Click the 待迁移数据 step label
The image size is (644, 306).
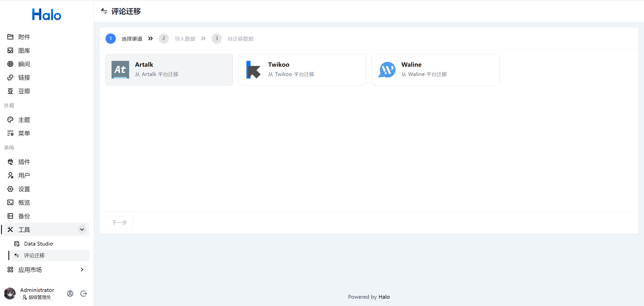coord(240,39)
